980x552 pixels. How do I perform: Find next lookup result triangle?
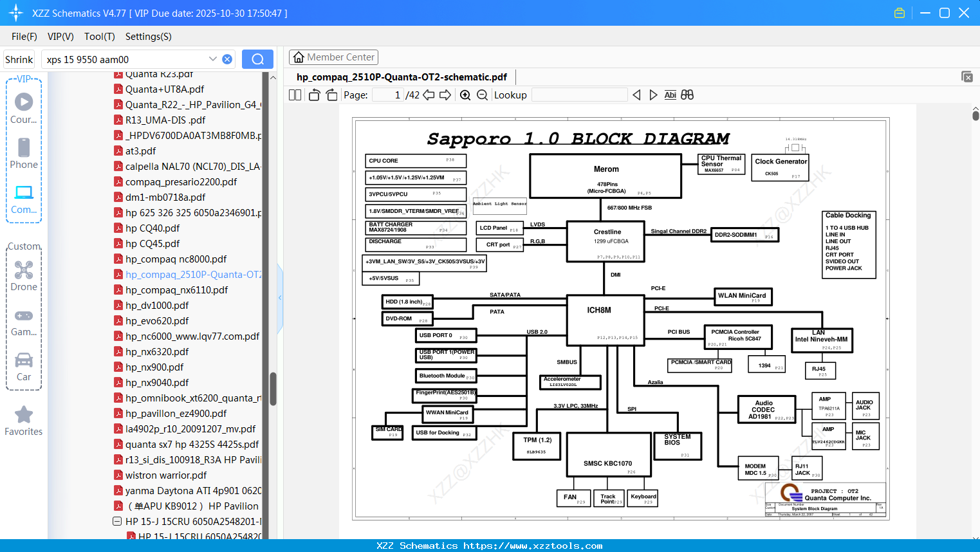[x=653, y=95]
